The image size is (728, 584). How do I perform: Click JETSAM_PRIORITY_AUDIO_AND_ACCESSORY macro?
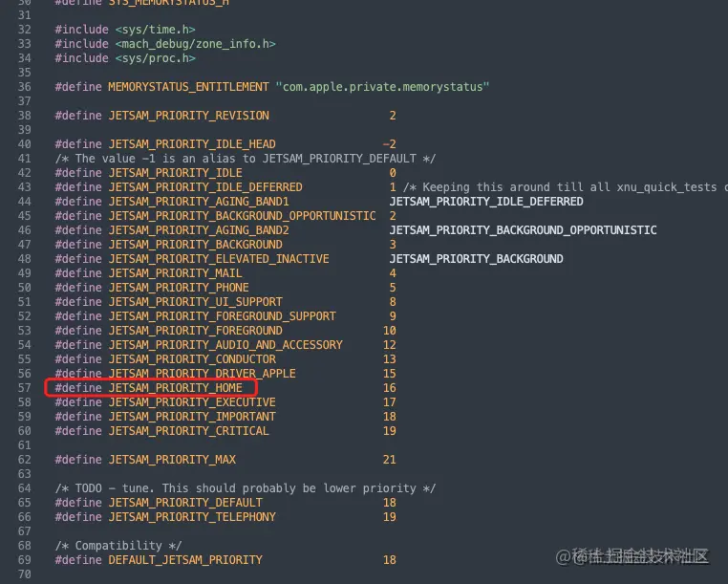point(225,345)
